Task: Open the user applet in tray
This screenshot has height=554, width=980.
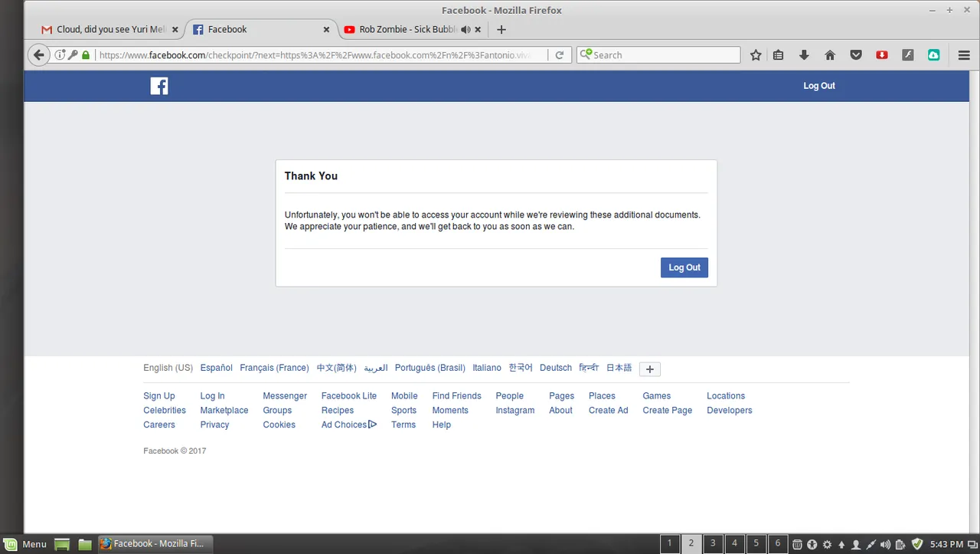Action: 857,545
